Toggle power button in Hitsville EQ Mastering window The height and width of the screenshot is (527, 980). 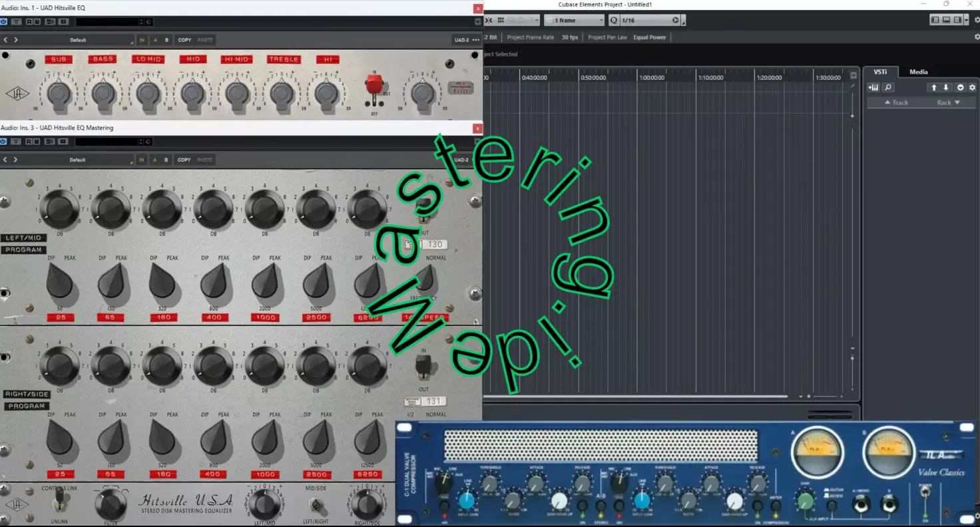(x=3, y=141)
